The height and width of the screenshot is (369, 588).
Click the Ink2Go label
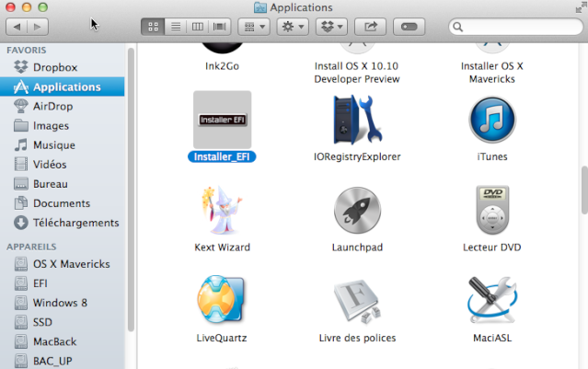click(x=222, y=66)
